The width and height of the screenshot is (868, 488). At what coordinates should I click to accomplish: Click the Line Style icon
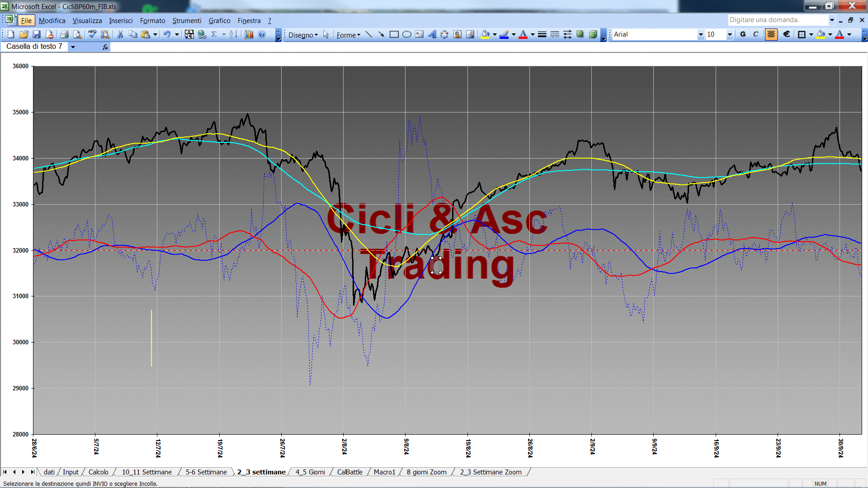tap(542, 34)
